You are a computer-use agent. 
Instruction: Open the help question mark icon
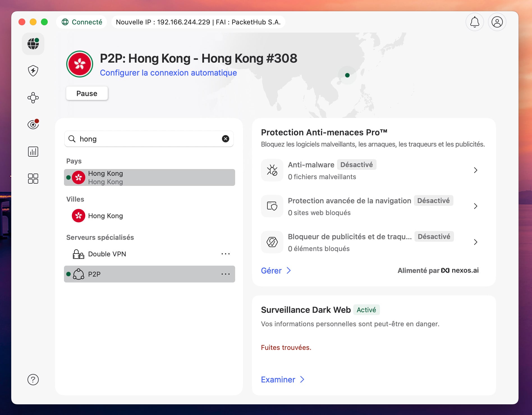(33, 380)
